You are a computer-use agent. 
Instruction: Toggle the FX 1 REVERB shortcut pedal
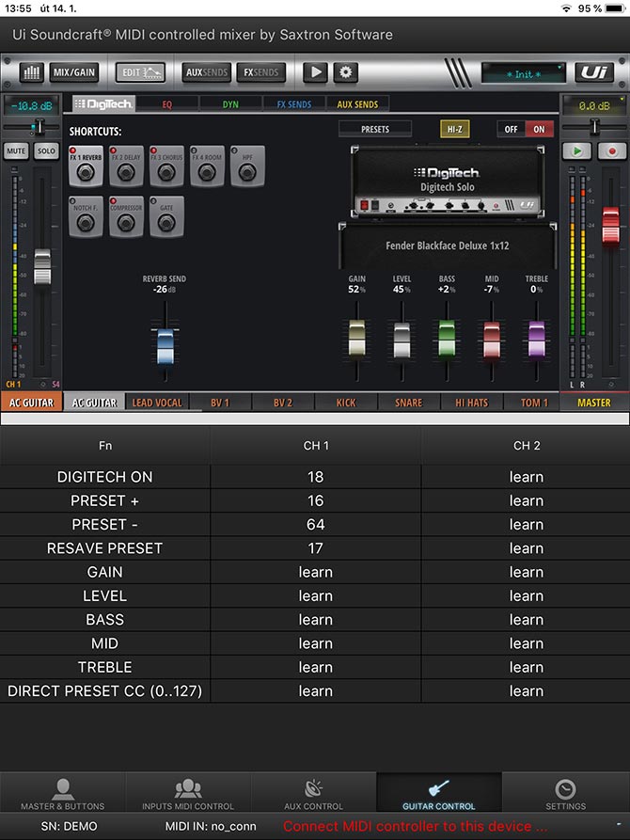(86, 166)
